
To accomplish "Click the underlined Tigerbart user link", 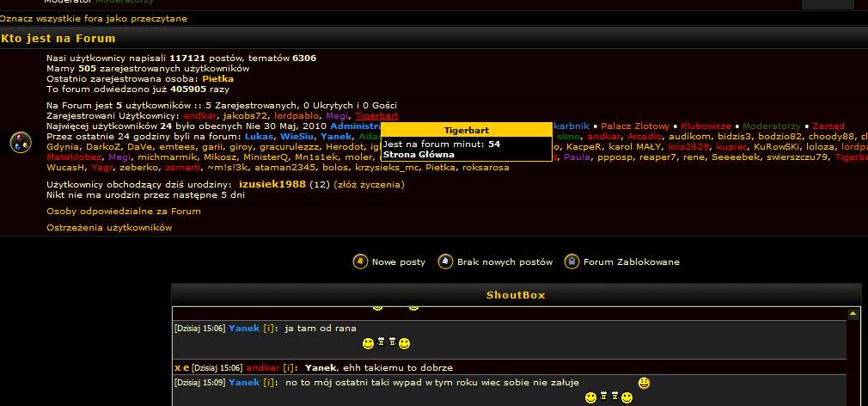I will click(x=376, y=116).
